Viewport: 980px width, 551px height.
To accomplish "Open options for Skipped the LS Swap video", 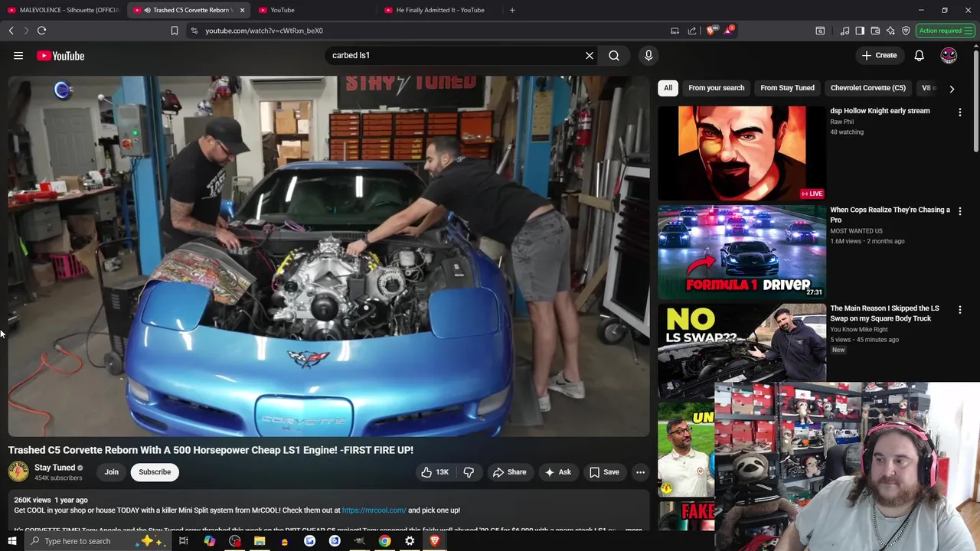I will pyautogui.click(x=959, y=310).
